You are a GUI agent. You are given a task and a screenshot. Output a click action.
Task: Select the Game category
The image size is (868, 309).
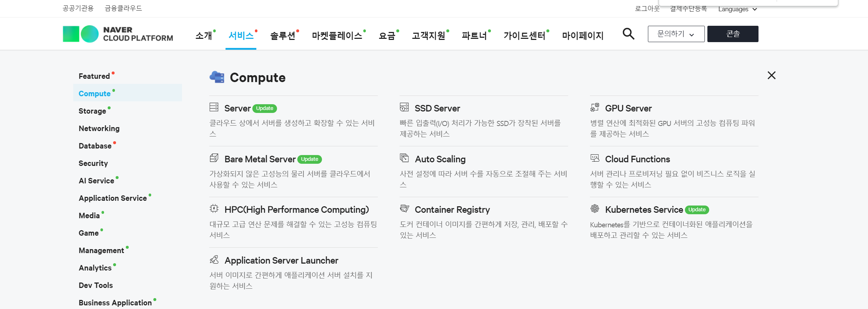click(x=89, y=233)
